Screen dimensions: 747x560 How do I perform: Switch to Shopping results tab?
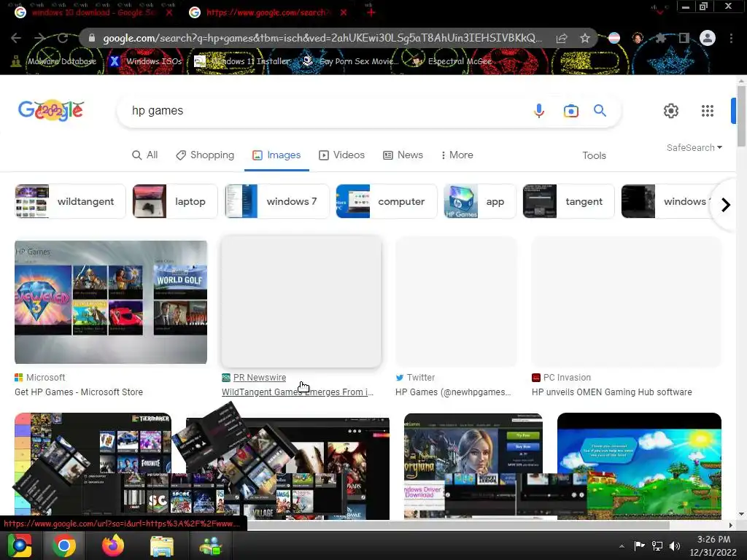coord(205,155)
